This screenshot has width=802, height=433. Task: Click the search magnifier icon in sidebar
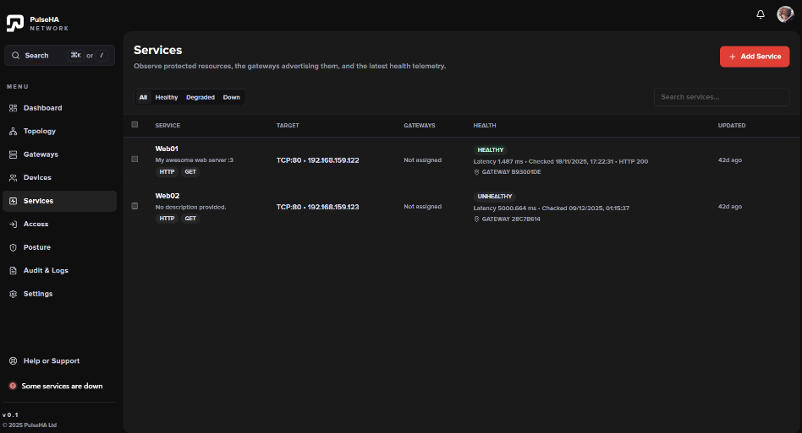16,55
